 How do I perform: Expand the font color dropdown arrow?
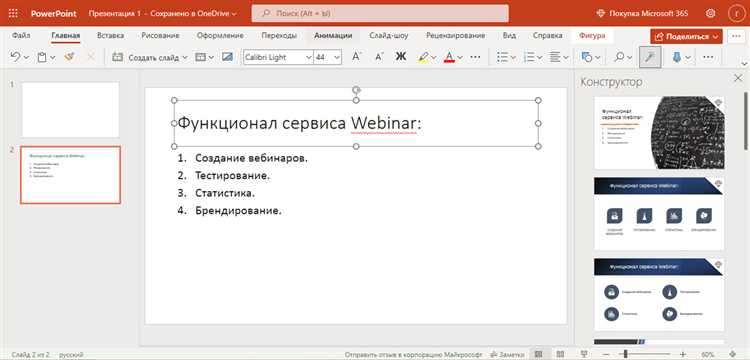coord(460,57)
